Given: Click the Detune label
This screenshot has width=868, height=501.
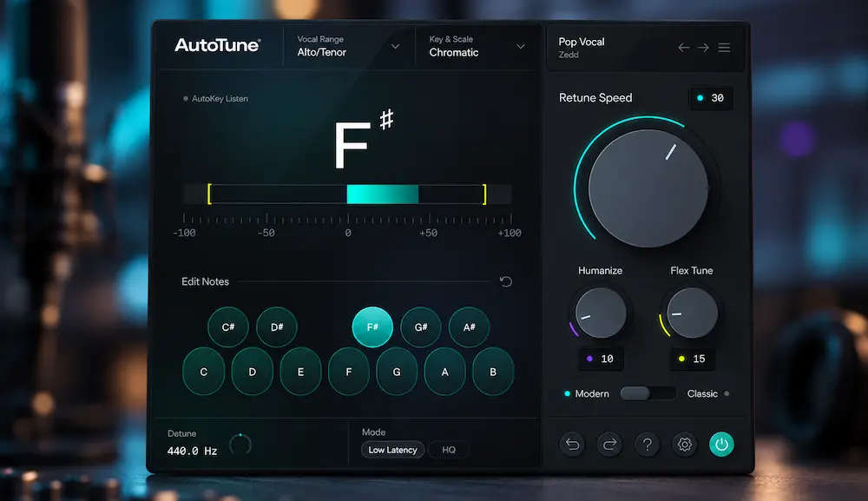Looking at the screenshot, I should tap(181, 433).
